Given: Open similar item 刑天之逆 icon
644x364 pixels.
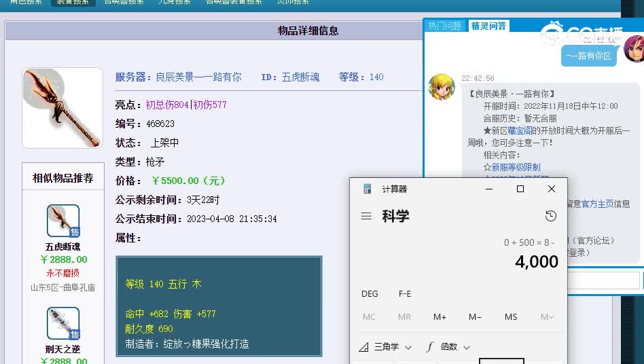Looking at the screenshot, I should click(63, 323).
